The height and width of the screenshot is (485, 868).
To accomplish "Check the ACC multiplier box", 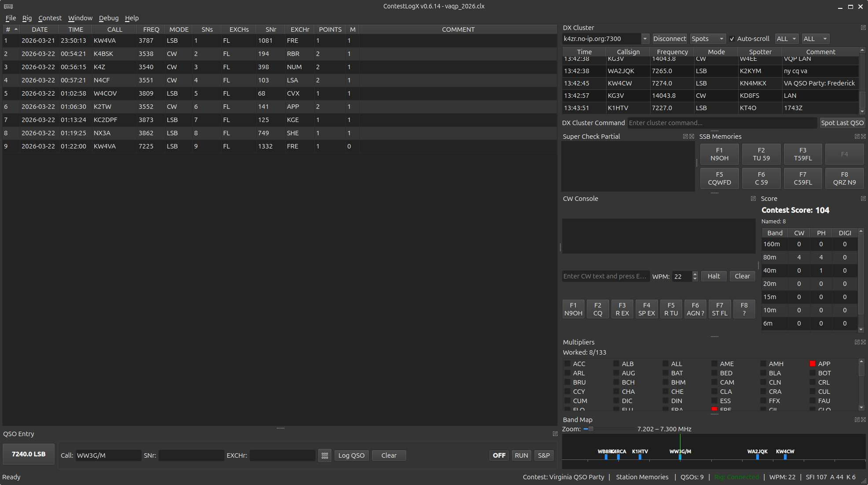I will click(568, 363).
